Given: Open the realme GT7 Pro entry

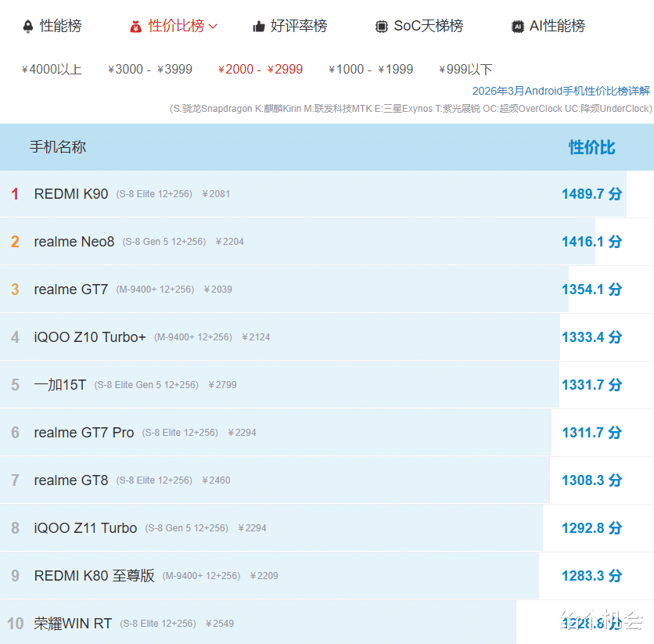Looking at the screenshot, I should (x=84, y=433).
